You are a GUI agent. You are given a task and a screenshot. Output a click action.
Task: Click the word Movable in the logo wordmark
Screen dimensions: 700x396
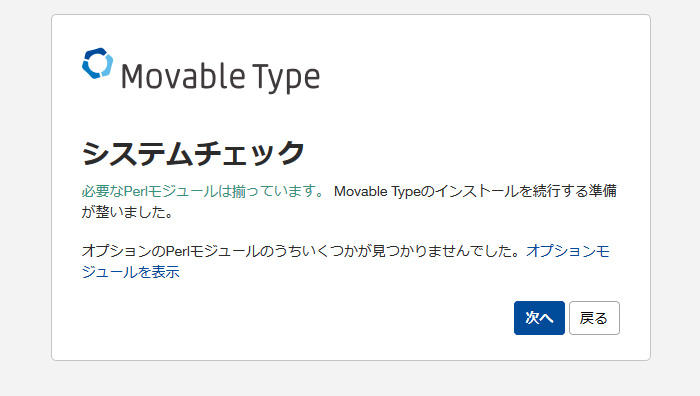click(183, 76)
